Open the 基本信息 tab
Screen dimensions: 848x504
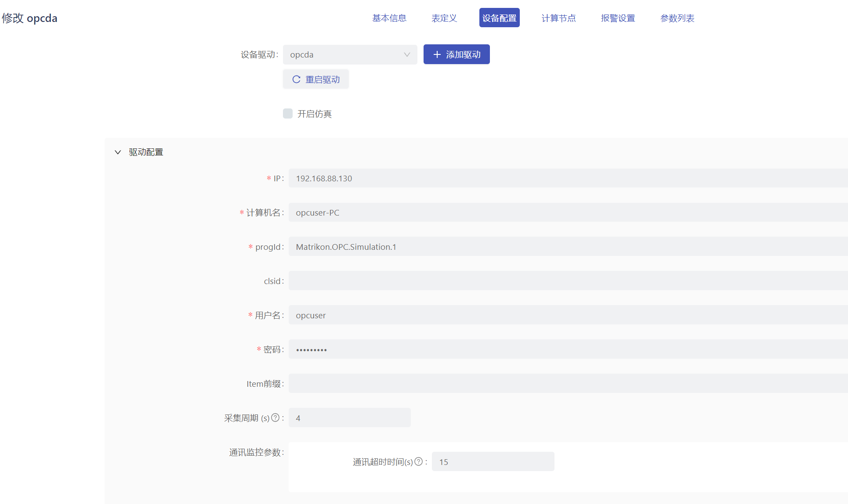pyautogui.click(x=389, y=18)
